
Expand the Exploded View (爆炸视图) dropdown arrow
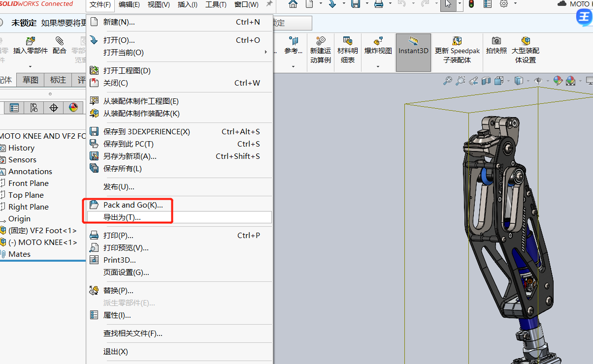[x=378, y=66]
